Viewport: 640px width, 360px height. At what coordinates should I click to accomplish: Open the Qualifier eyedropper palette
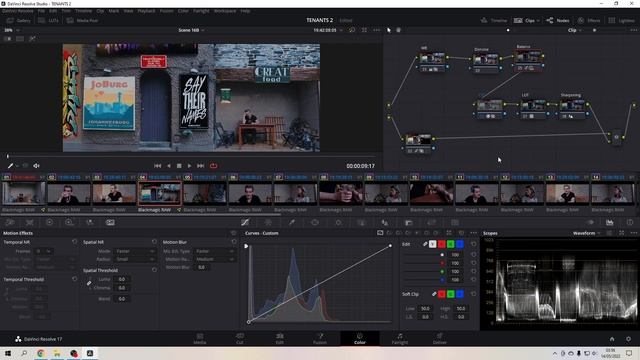point(292,222)
